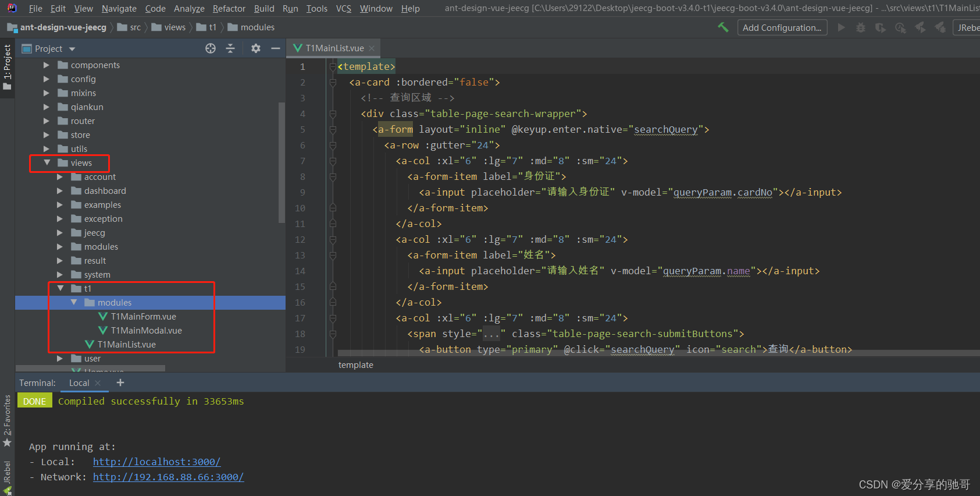Click the Run play icon in toolbar
The height and width of the screenshot is (496, 980).
(x=841, y=27)
